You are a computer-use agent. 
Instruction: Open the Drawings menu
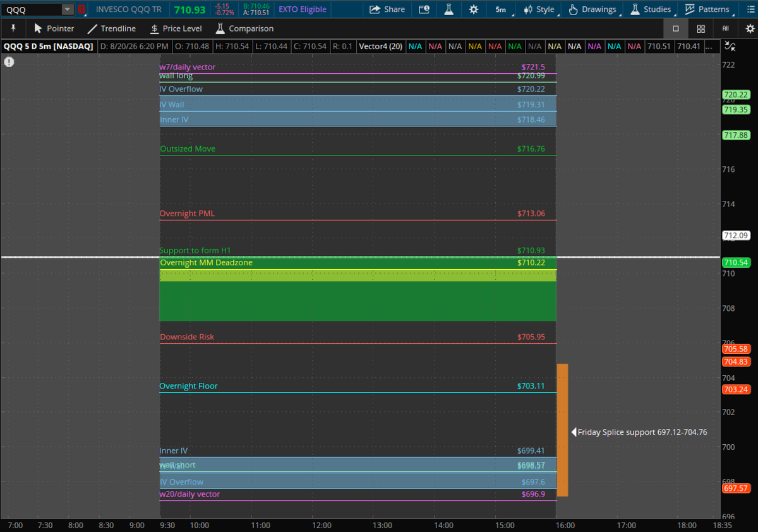tap(592, 9)
